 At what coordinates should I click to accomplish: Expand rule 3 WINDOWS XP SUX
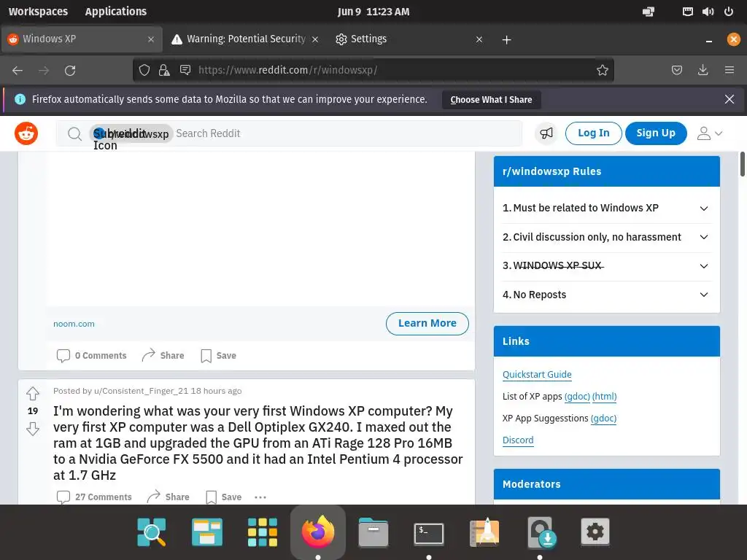[606, 265]
